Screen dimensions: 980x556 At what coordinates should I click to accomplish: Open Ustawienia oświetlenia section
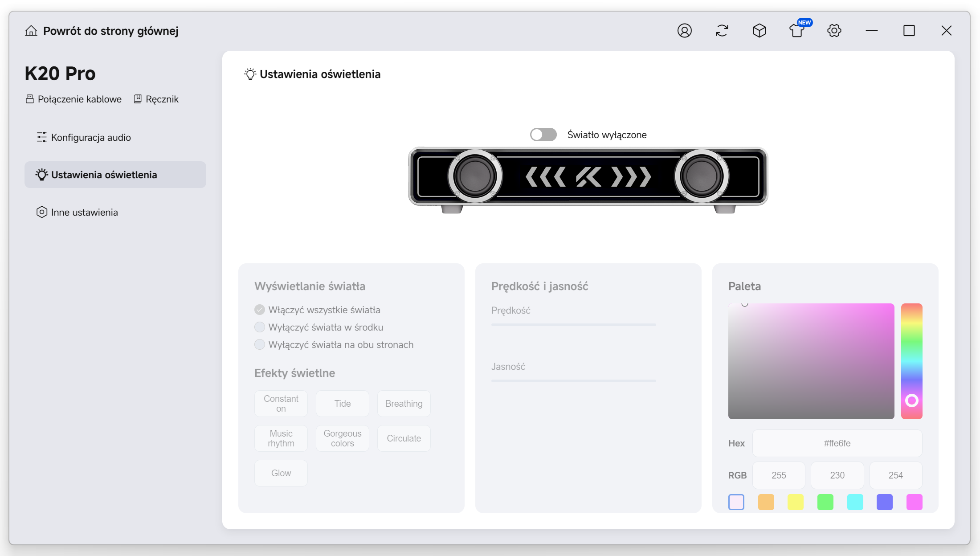(x=115, y=175)
